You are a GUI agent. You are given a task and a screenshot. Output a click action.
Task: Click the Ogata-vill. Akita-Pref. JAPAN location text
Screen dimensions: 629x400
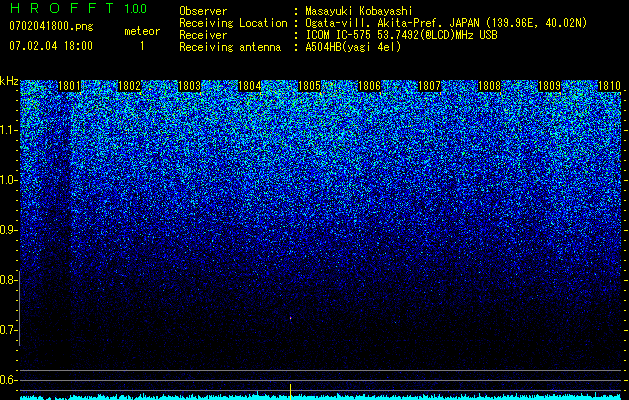[446, 23]
